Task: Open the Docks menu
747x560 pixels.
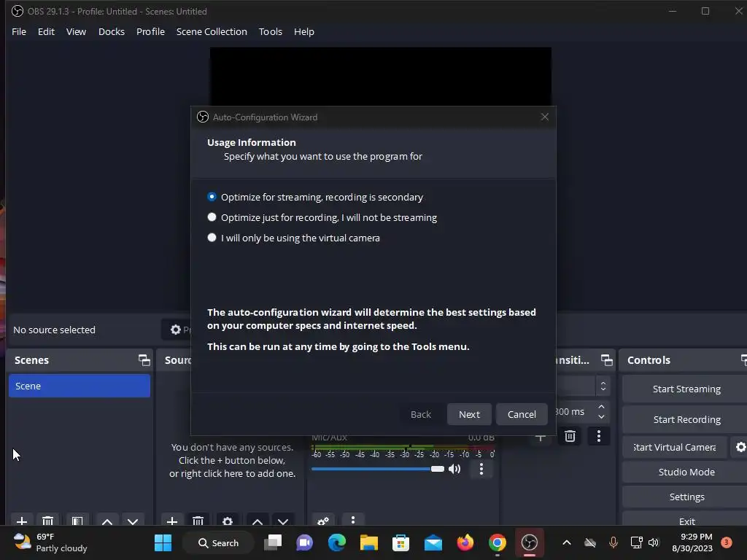Action: pyautogui.click(x=112, y=31)
